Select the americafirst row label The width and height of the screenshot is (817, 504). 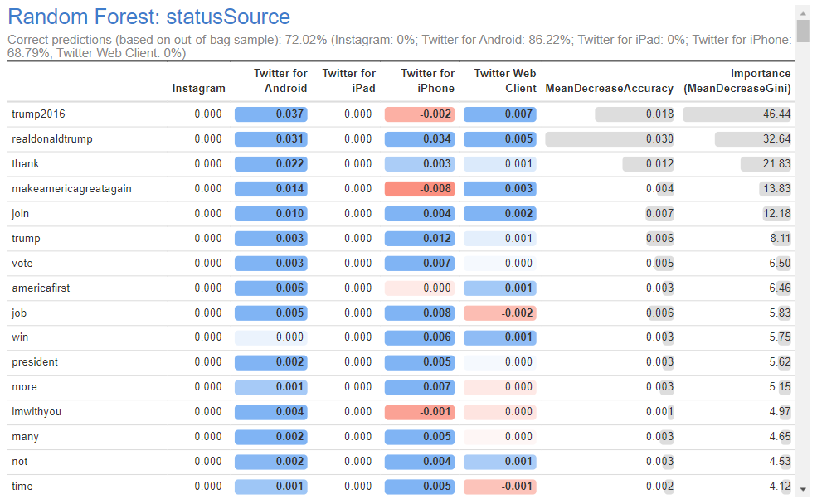pos(37,288)
